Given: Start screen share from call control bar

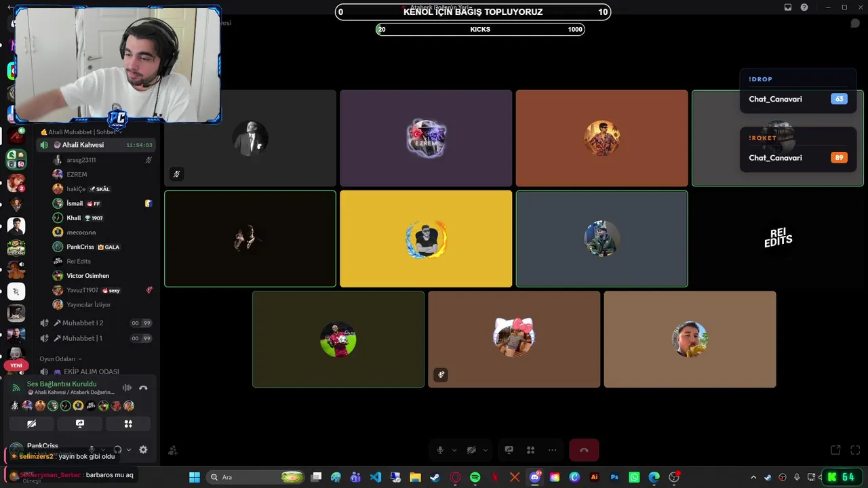Looking at the screenshot, I should [x=509, y=450].
